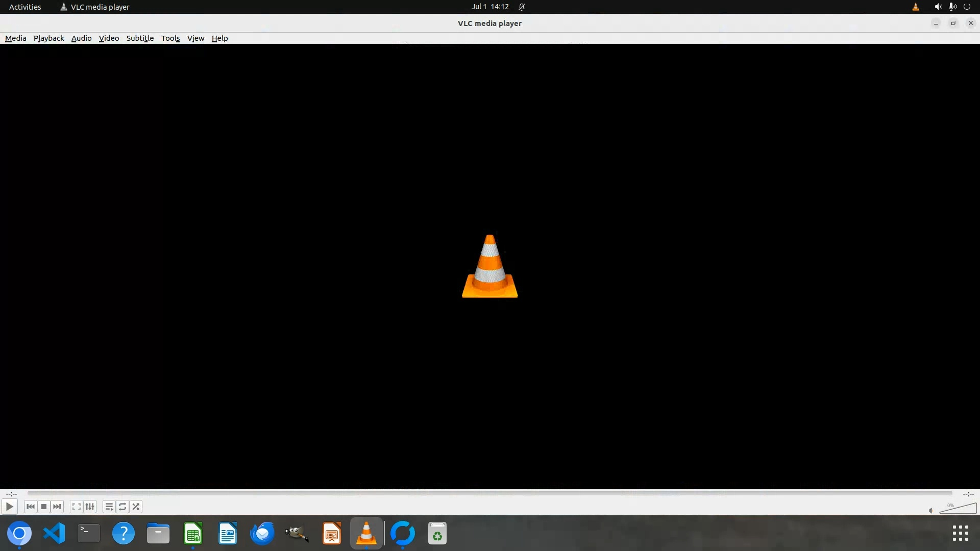Toggle random shuffle playback
Image resolution: width=980 pixels, height=551 pixels.
click(136, 507)
